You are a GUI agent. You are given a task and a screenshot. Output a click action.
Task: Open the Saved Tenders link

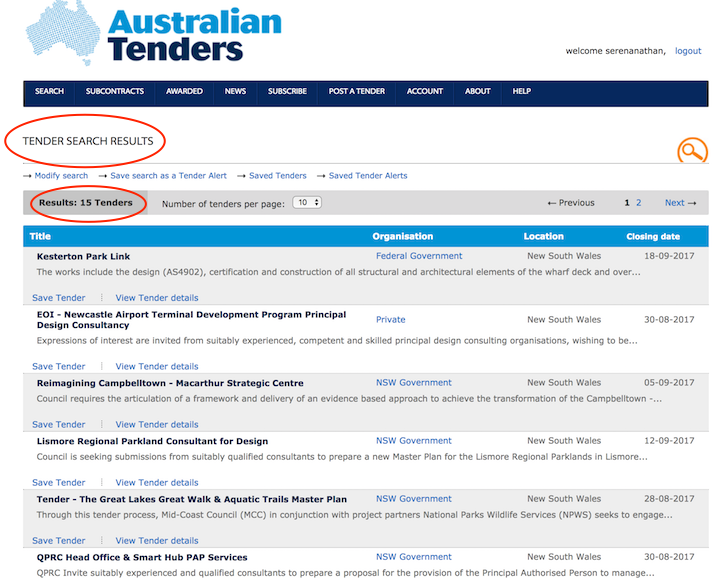click(278, 175)
